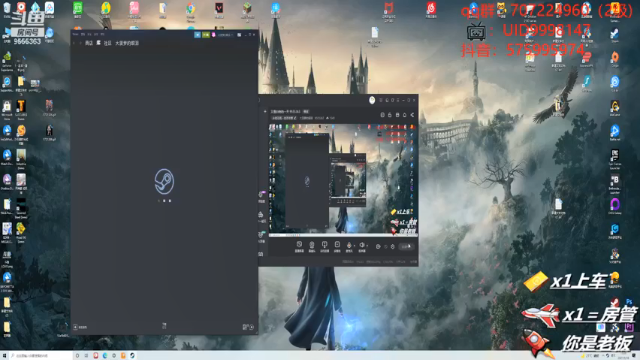The width and height of the screenshot is (640, 360).
Task: Expand speaker options arrow in streaming app
Action: pyautogui.click(x=367, y=246)
